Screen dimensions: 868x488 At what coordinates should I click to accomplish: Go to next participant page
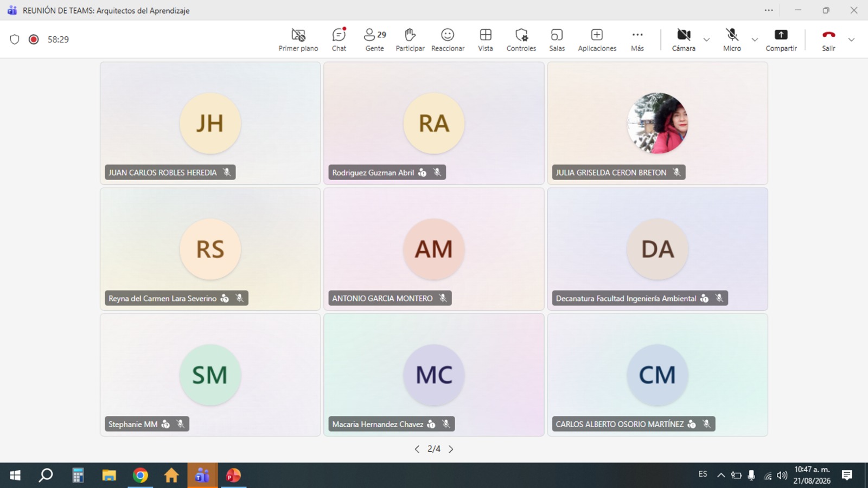[451, 449]
